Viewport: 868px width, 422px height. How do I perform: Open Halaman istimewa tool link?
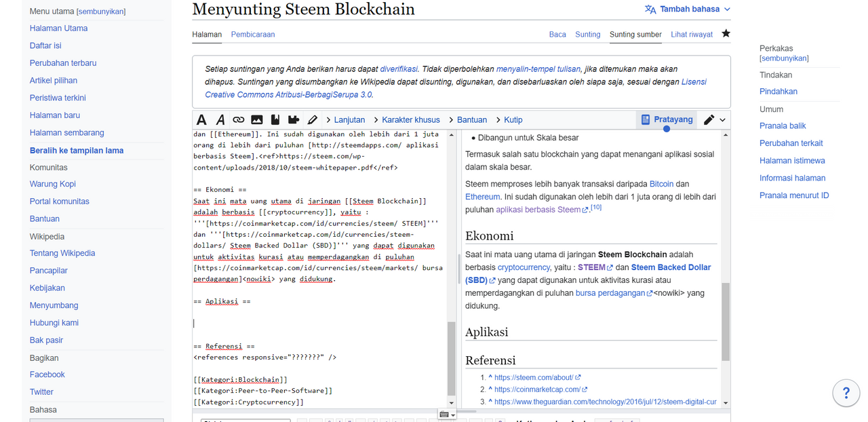(792, 161)
